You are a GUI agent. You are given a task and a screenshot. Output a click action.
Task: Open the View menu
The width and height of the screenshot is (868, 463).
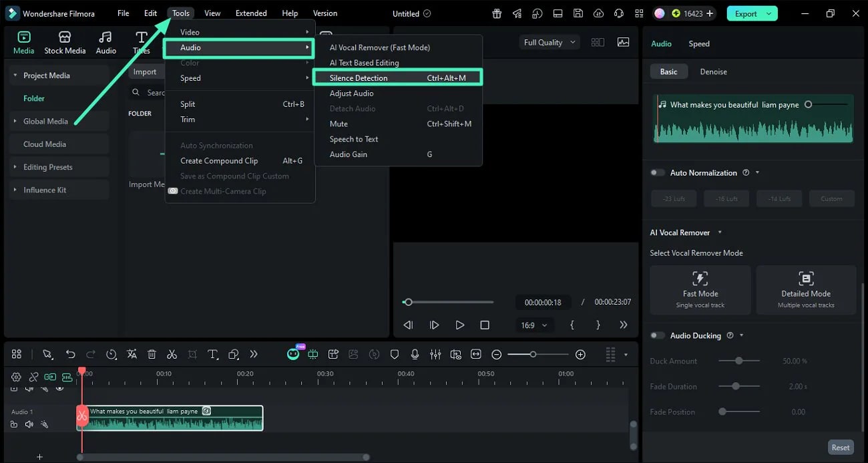coord(212,13)
